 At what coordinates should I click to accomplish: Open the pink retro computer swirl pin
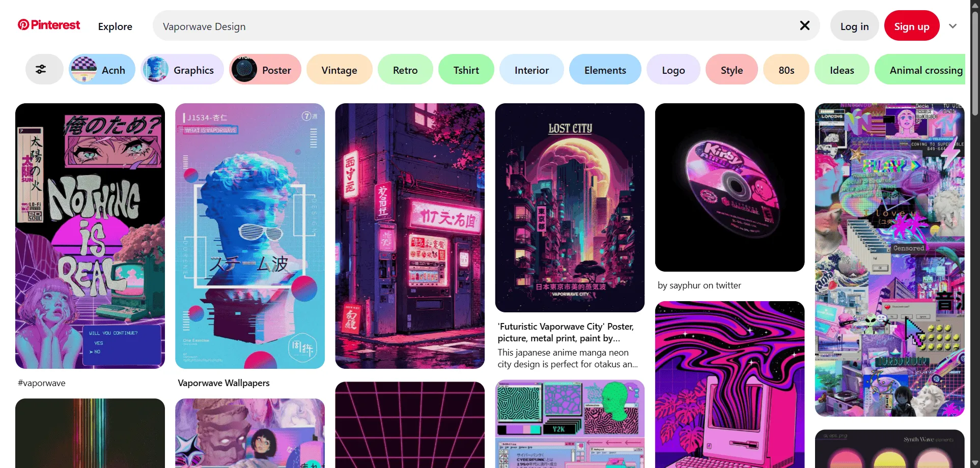(730, 385)
